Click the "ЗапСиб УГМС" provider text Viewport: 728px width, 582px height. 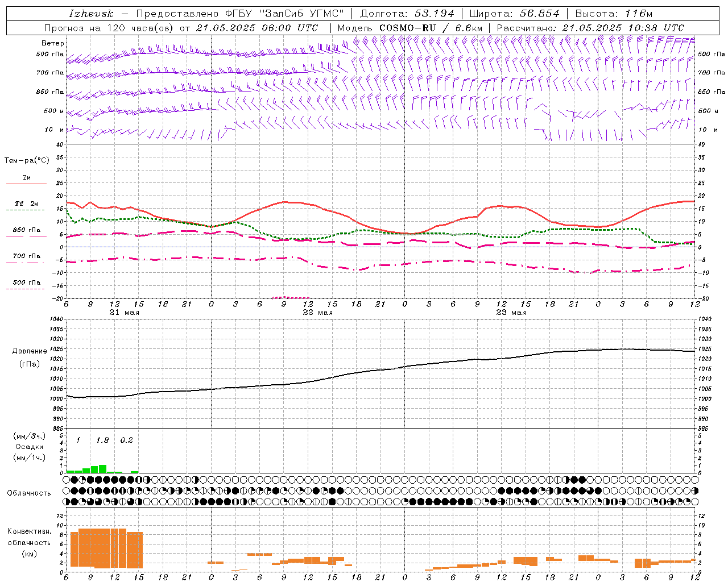coord(301,14)
